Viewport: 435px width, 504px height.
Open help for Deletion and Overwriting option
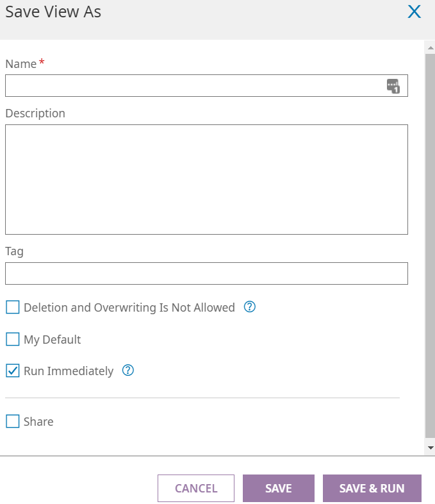coord(250,307)
